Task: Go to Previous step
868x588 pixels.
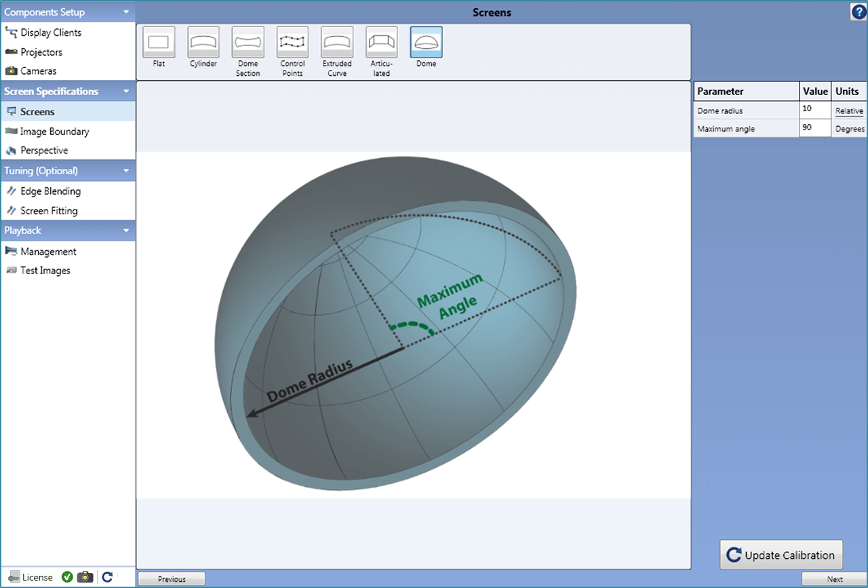Action: tap(172, 579)
